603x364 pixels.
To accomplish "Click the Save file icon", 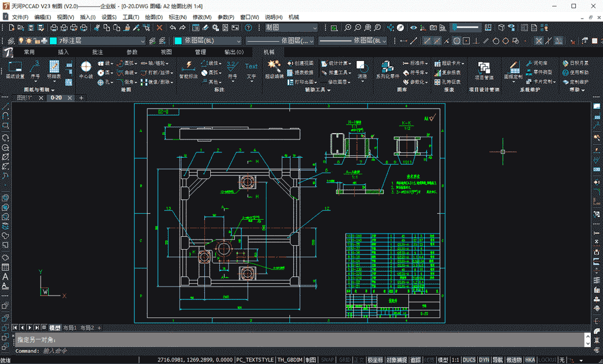I will pos(31,28).
